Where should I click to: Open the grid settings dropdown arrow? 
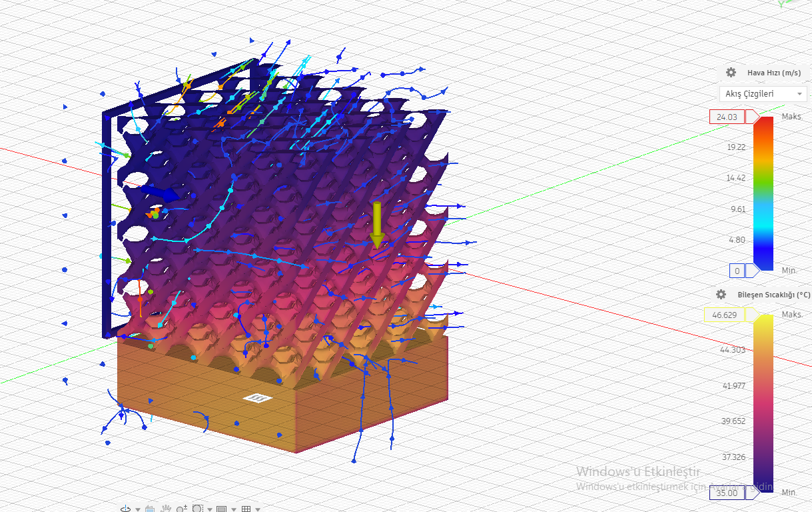(257, 508)
